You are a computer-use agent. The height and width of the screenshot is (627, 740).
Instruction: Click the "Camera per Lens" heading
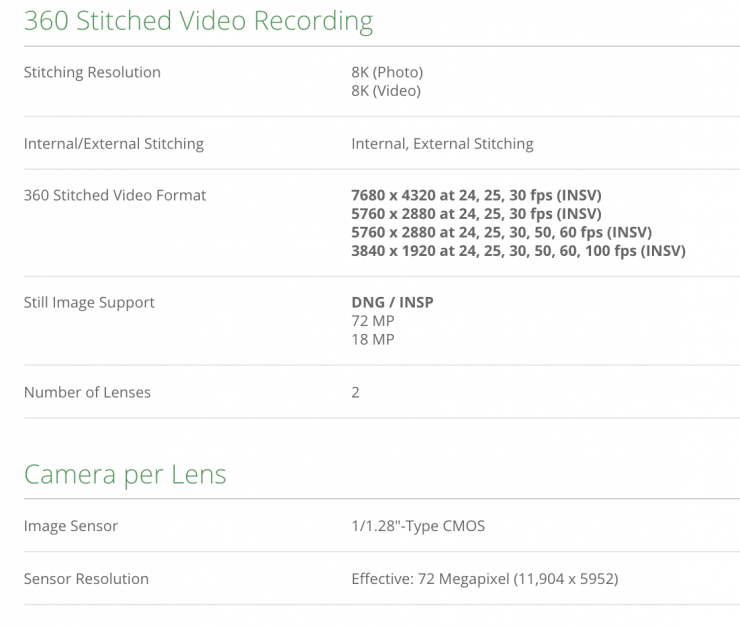(x=125, y=474)
